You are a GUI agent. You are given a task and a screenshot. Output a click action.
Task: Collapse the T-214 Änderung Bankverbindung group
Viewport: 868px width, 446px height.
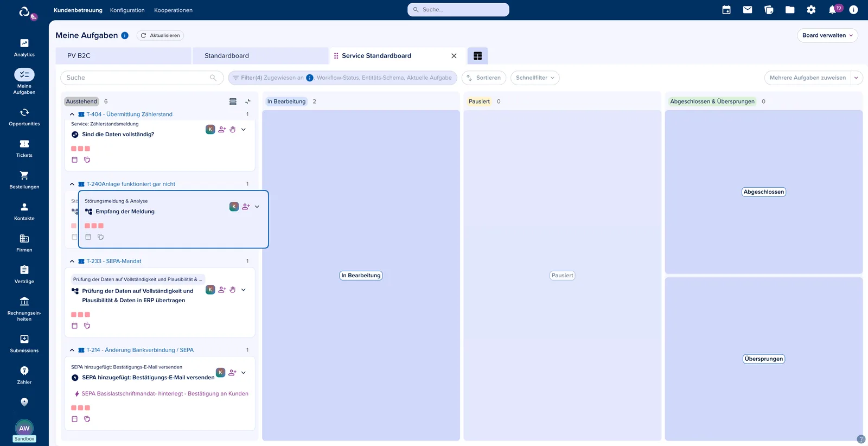72,350
